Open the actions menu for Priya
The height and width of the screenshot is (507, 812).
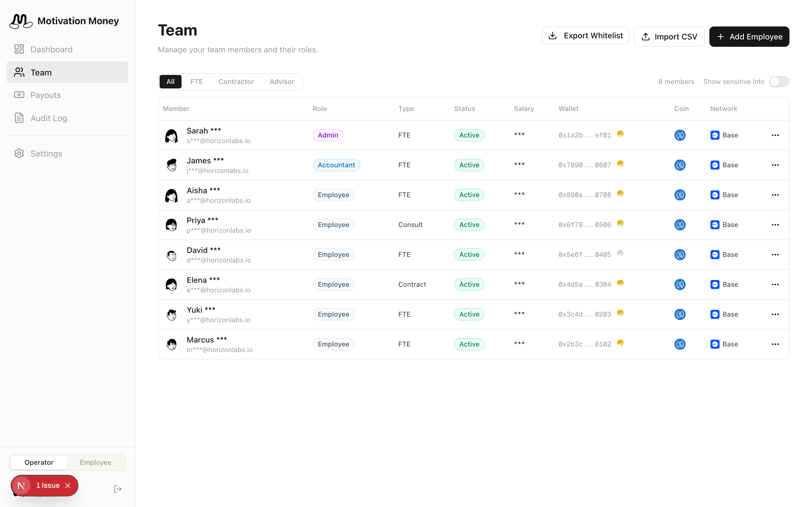click(775, 225)
